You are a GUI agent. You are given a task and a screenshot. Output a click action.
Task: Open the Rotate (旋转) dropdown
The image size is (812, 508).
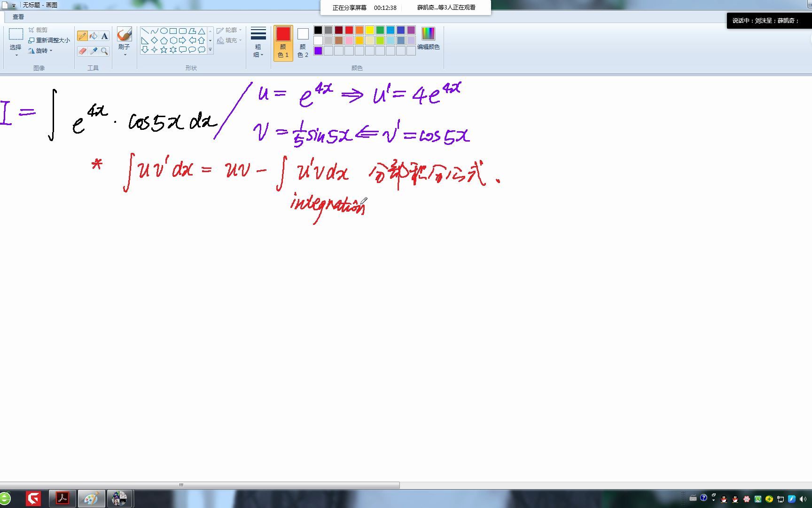point(40,51)
